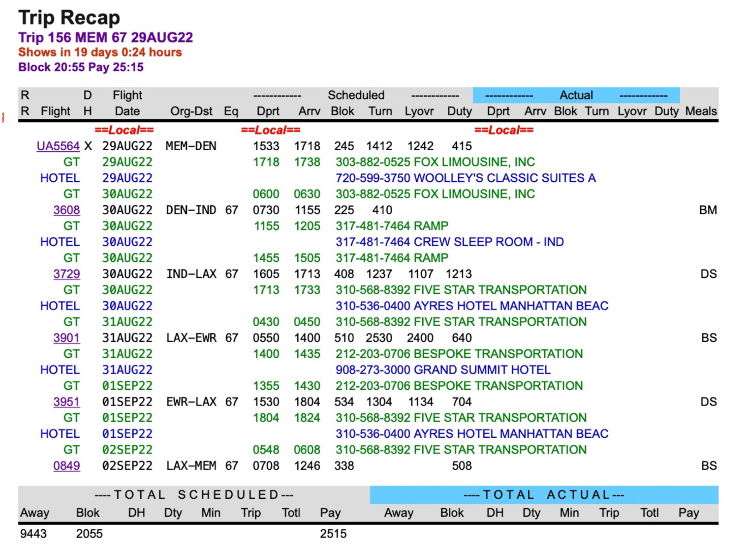Open flight 3951 link
Image resolution: width=756 pixels, height=554 pixels.
point(66,402)
